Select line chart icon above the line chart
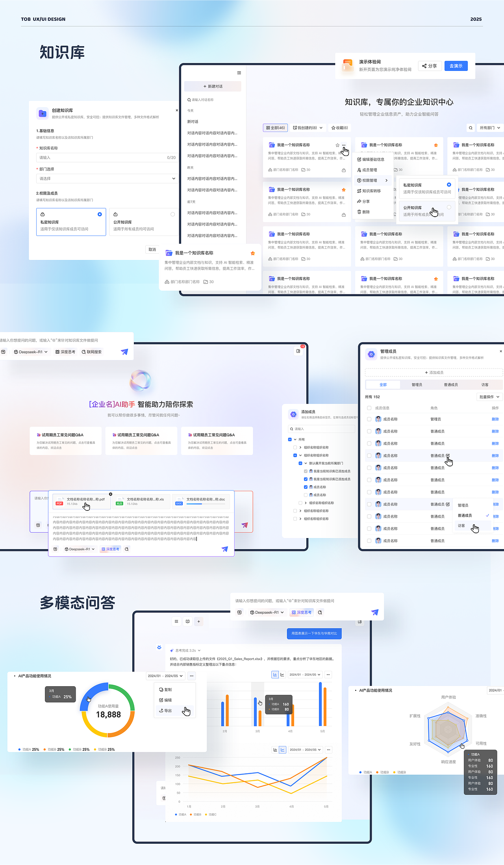Image resolution: width=504 pixels, height=865 pixels. click(283, 750)
